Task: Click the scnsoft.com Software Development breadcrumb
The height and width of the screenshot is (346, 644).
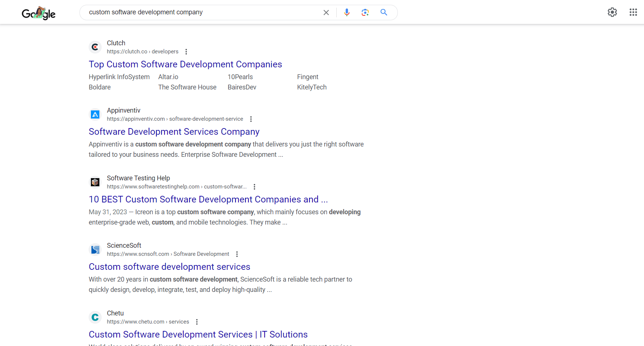Action: 168,254
